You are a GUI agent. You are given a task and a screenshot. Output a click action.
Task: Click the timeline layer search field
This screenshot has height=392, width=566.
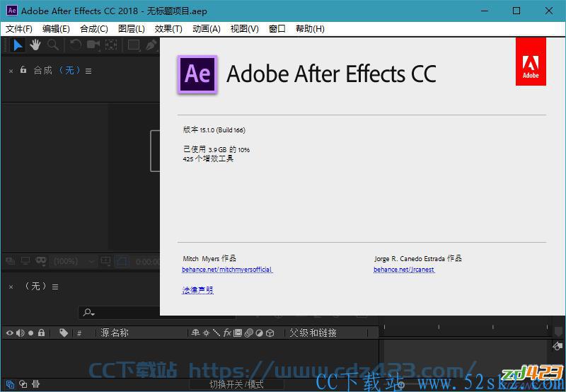156,312
